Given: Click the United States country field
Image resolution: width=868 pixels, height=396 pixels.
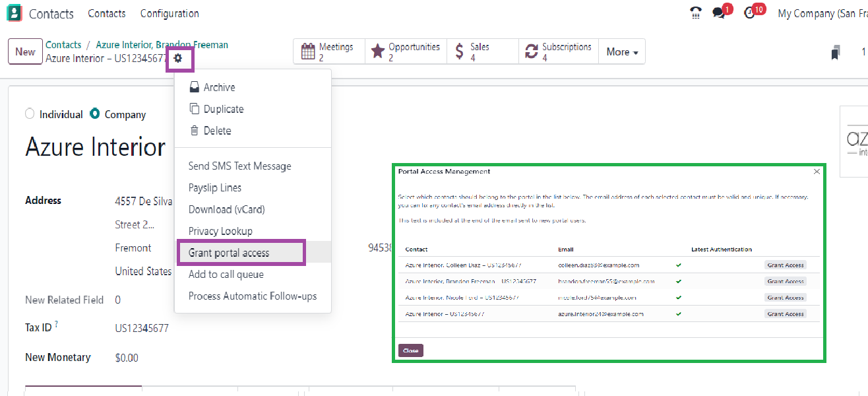Looking at the screenshot, I should 143,271.
